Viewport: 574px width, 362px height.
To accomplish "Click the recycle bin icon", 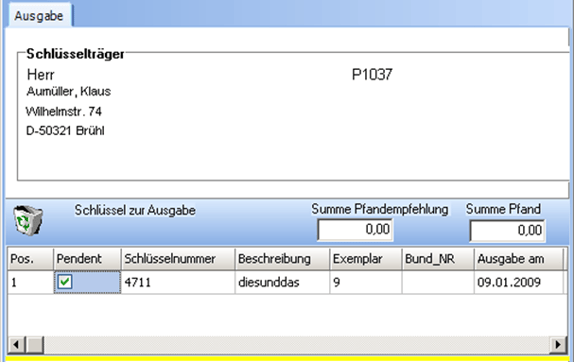I will pyautogui.click(x=28, y=221).
